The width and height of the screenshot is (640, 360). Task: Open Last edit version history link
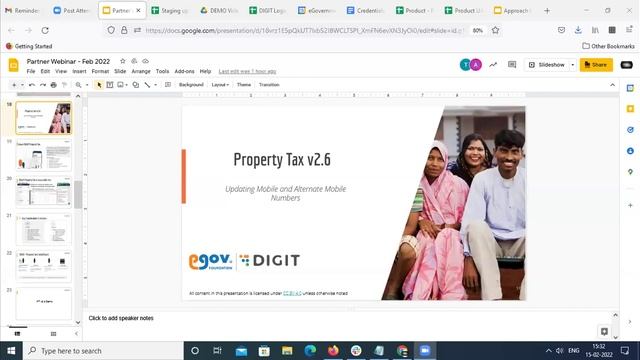point(247,71)
